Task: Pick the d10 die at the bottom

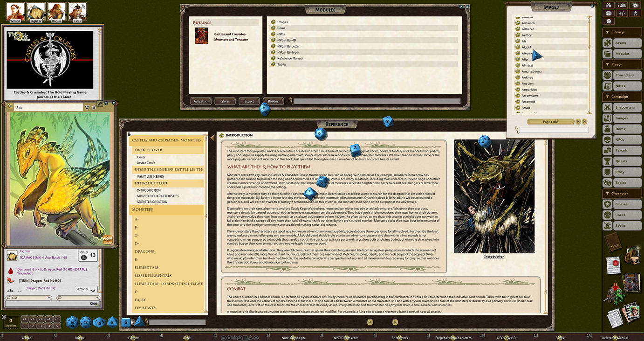Action: [99, 322]
